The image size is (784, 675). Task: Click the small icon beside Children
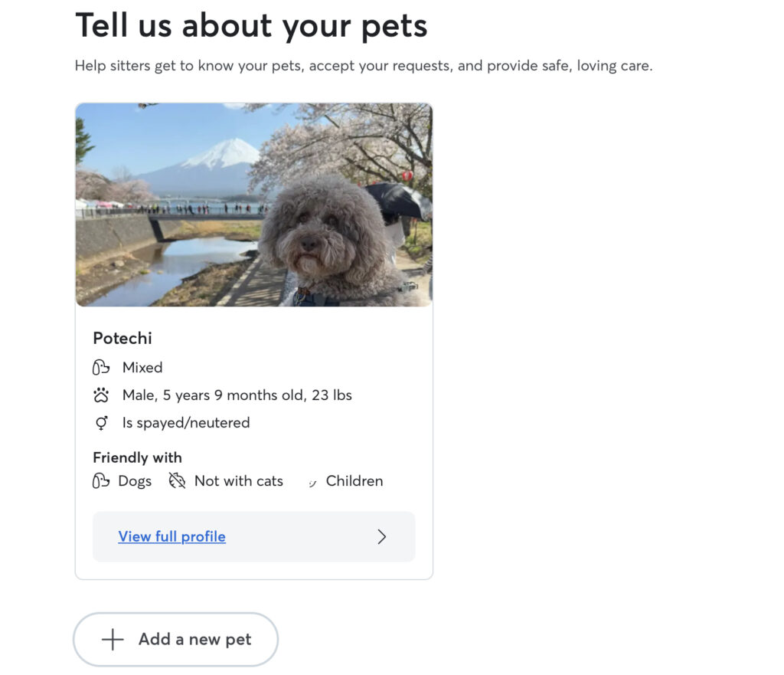coord(312,483)
